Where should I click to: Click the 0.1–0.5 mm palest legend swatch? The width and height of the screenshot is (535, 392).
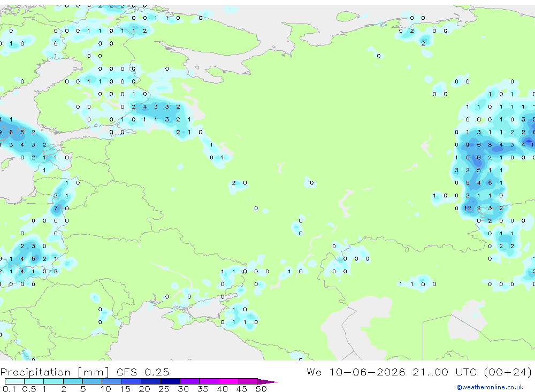pos(14,381)
